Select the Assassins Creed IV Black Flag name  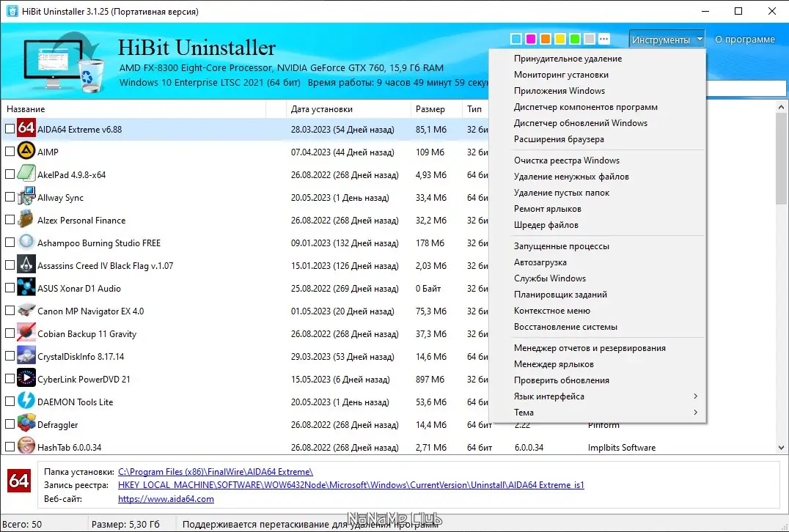(105, 266)
